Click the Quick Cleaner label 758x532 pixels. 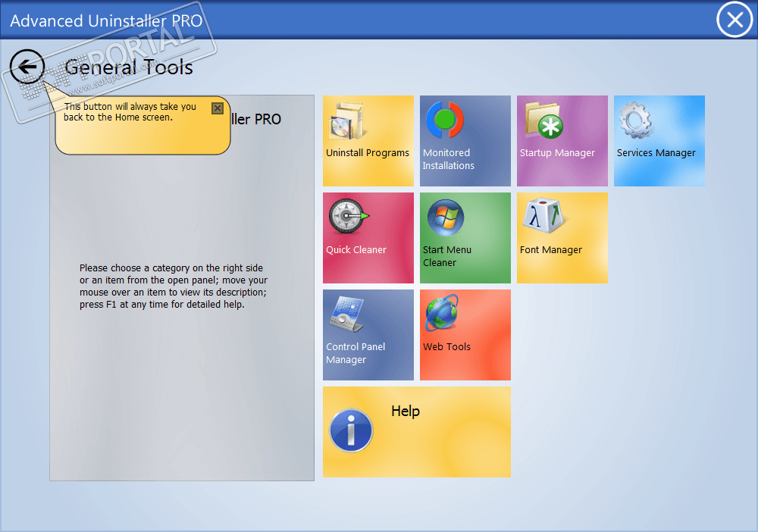point(356,250)
